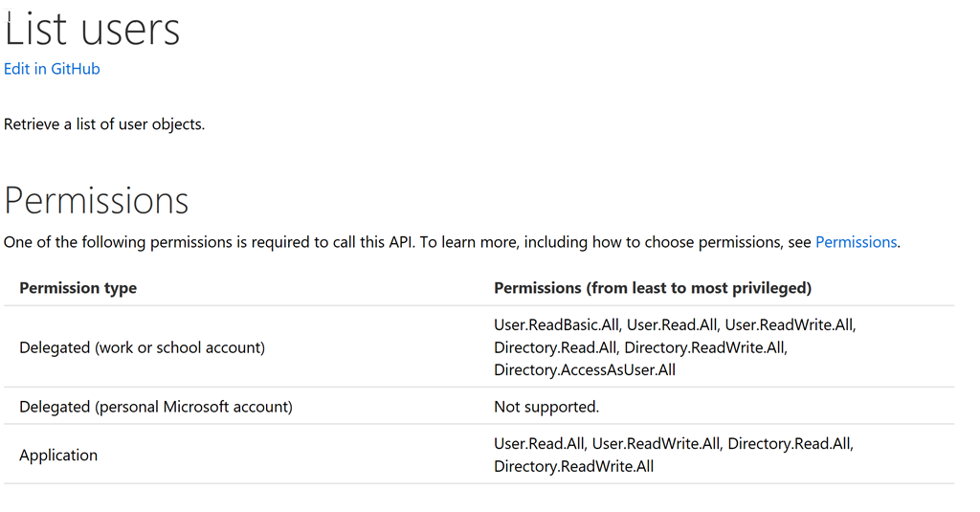Viewport: 980px width, 512px height.
Task: Click the List users page title
Action: coord(92,30)
